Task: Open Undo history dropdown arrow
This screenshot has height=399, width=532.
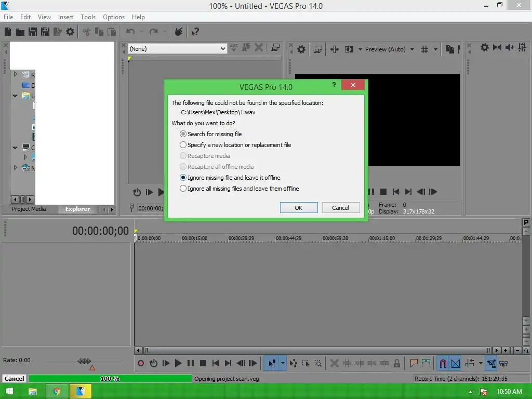Action: [x=141, y=32]
